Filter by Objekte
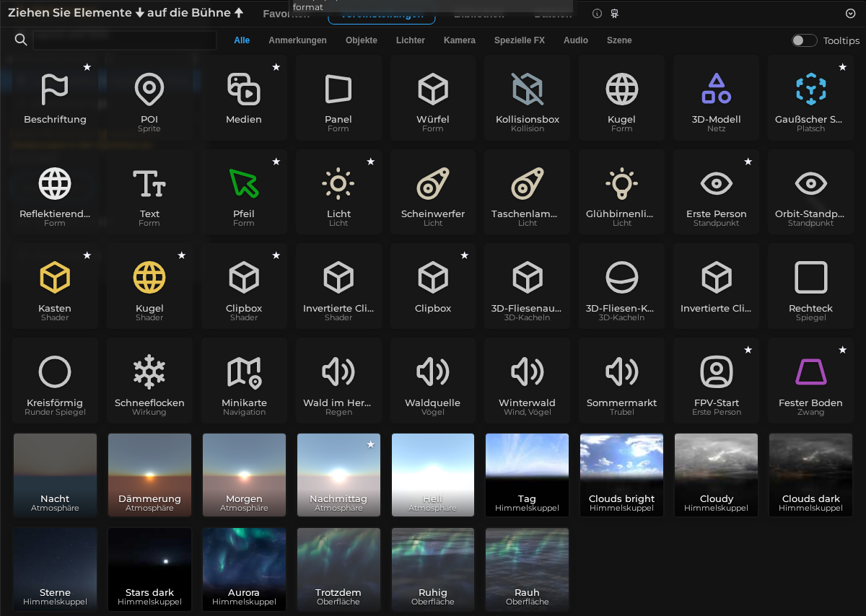866x616 pixels. 362,40
